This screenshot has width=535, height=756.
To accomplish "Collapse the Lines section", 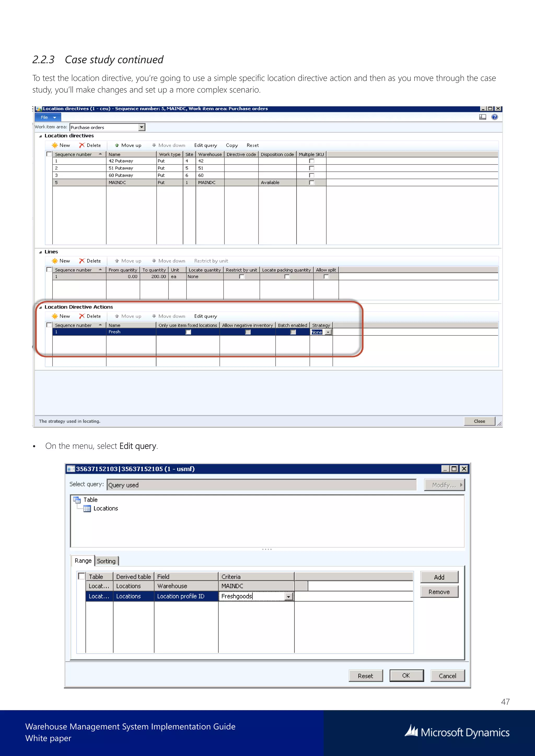I will tap(40, 252).
